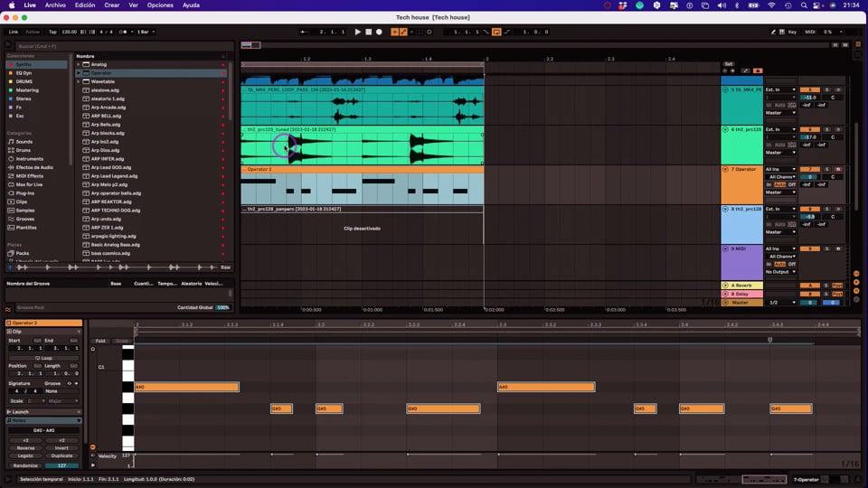Fold the 8 th2_prc128 track
Viewport: 868px width, 488px height.
point(725,209)
